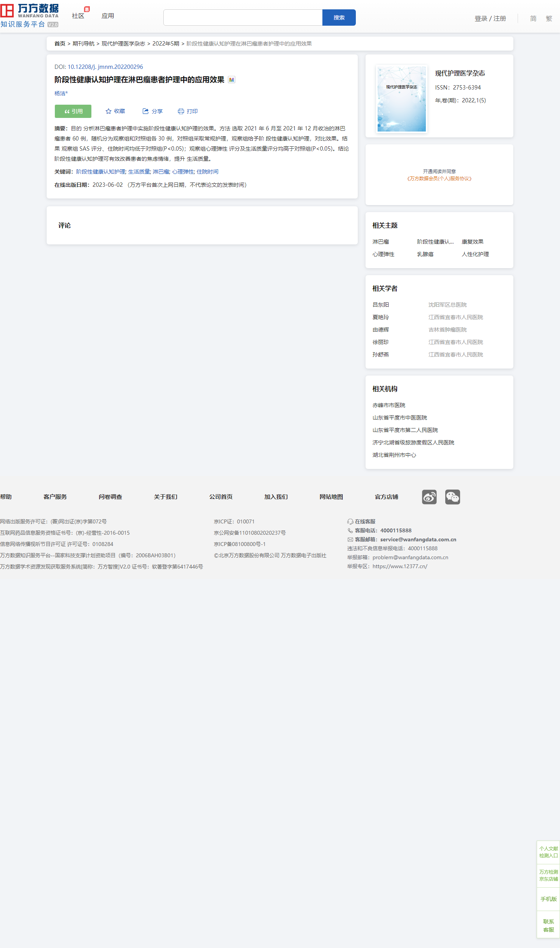Open the 应用 applications menu

coord(108,16)
